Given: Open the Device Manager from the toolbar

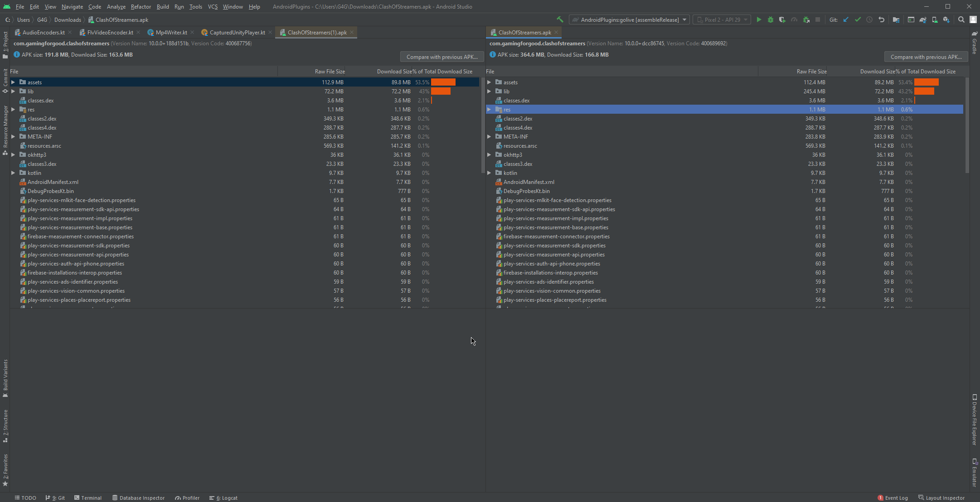Looking at the screenshot, I should click(x=934, y=19).
